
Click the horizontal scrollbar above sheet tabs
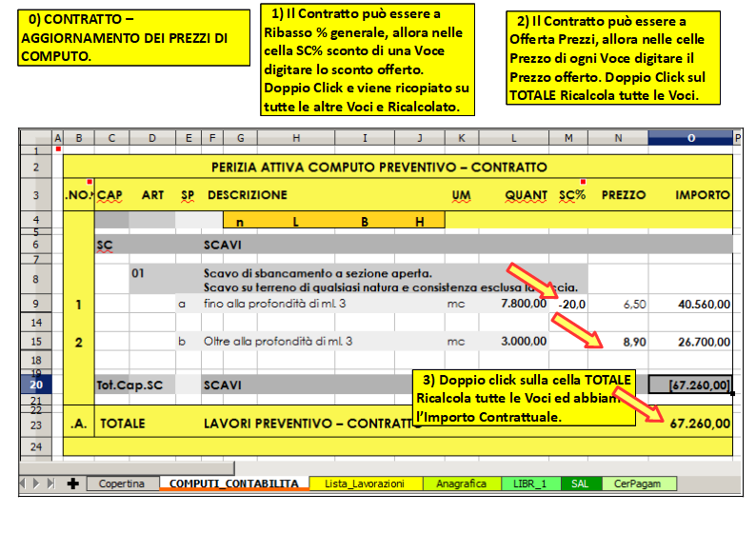click(128, 467)
